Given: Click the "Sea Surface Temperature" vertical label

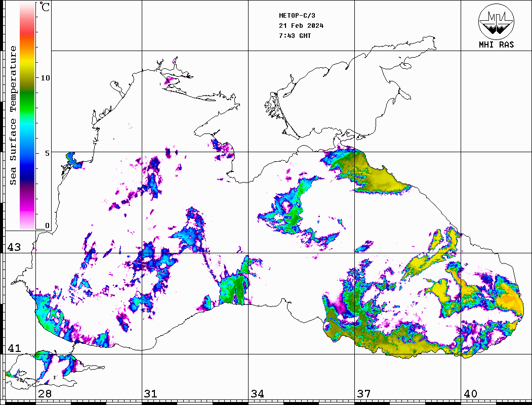Looking at the screenshot, I should pos(13,116).
